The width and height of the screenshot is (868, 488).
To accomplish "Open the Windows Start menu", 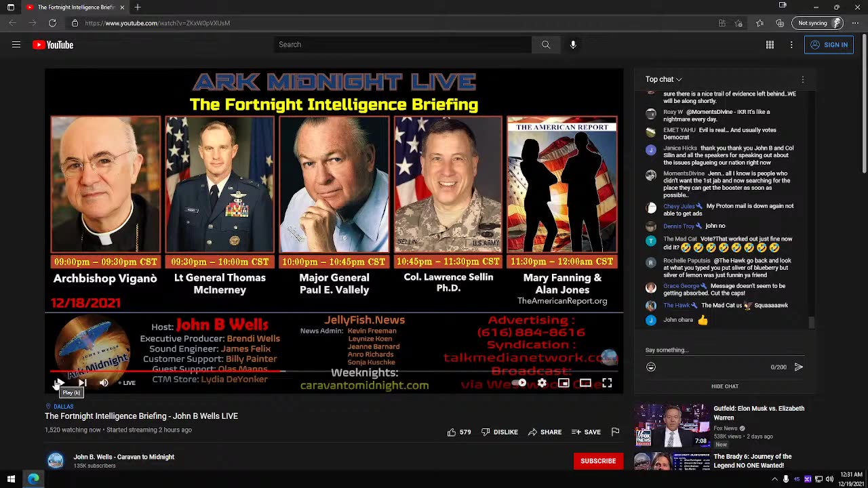I will pos(11,479).
